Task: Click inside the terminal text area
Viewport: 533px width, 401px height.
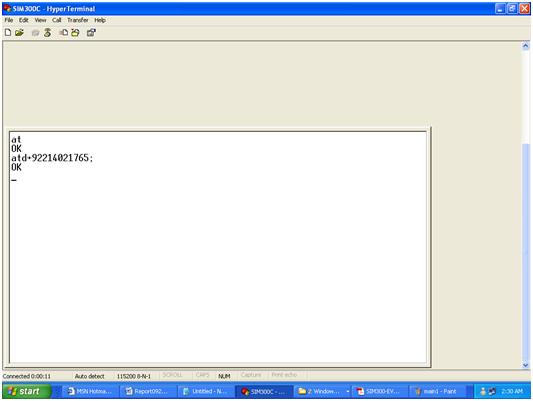Action: 218,247
